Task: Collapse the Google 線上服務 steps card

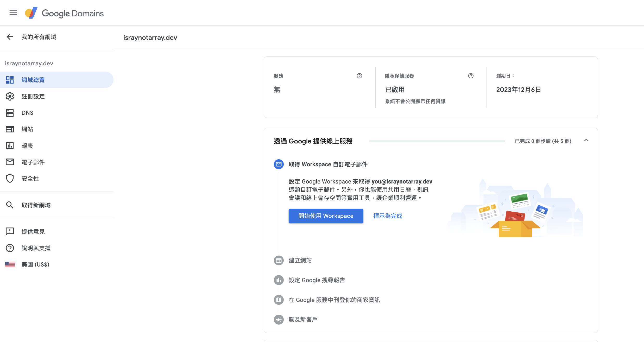Action: coord(586,141)
